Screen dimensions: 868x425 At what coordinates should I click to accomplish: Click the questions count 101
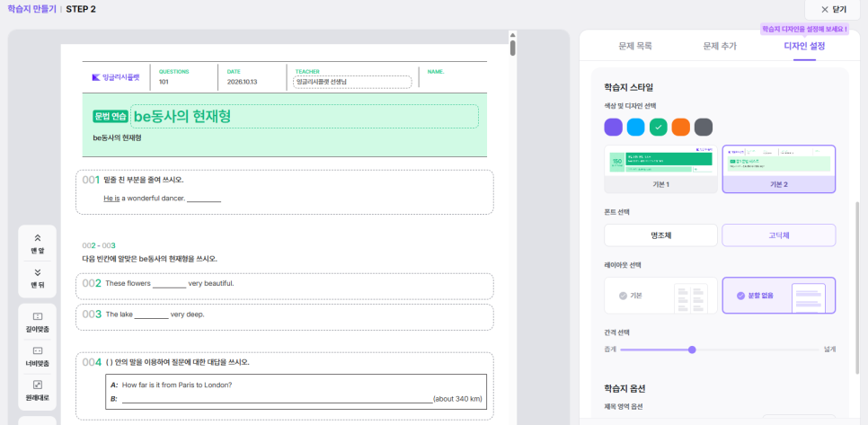pyautogui.click(x=164, y=82)
